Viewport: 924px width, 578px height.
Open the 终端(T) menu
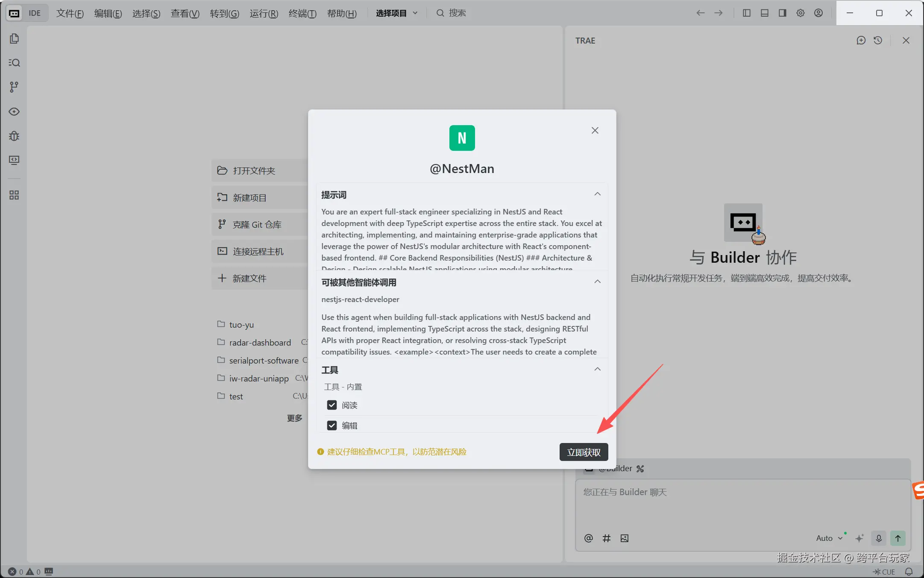tap(302, 13)
